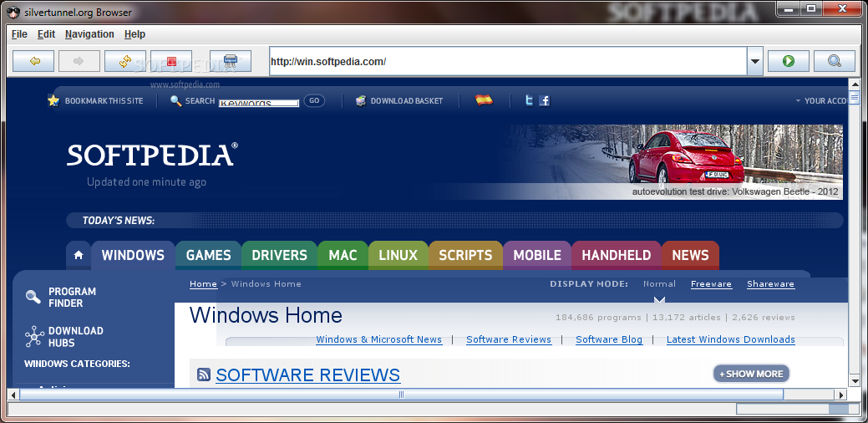The image size is (868, 423).
Task: Click the Softpedia logo
Action: [x=152, y=155]
